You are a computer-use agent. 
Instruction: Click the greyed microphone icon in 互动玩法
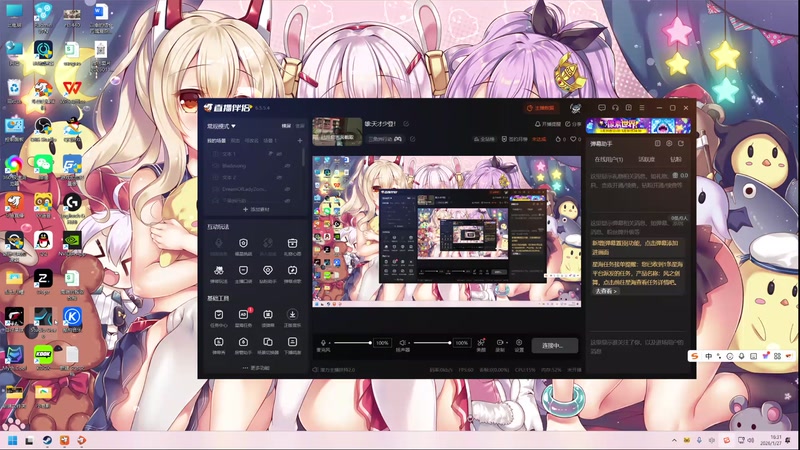218,245
